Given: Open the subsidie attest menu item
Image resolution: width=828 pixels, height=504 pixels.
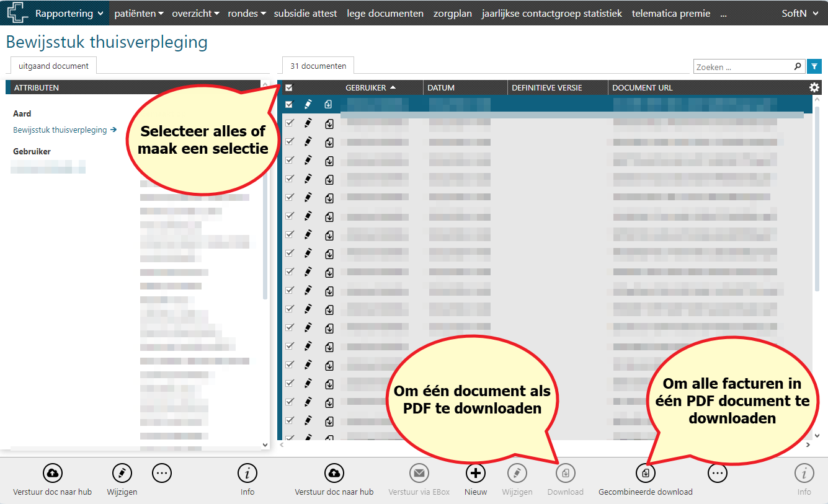Looking at the screenshot, I should (306, 13).
